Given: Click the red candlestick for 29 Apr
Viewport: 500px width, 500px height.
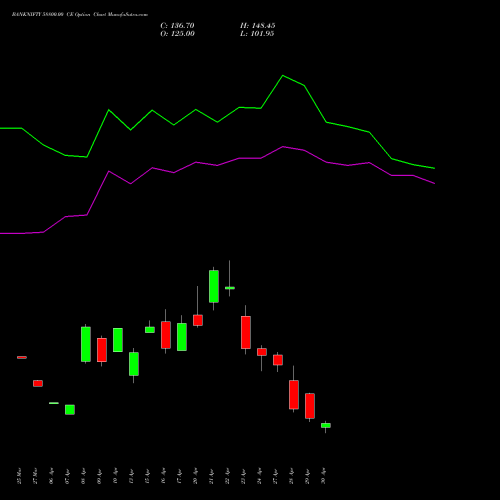Looking at the screenshot, I should pyautogui.click(x=310, y=406).
